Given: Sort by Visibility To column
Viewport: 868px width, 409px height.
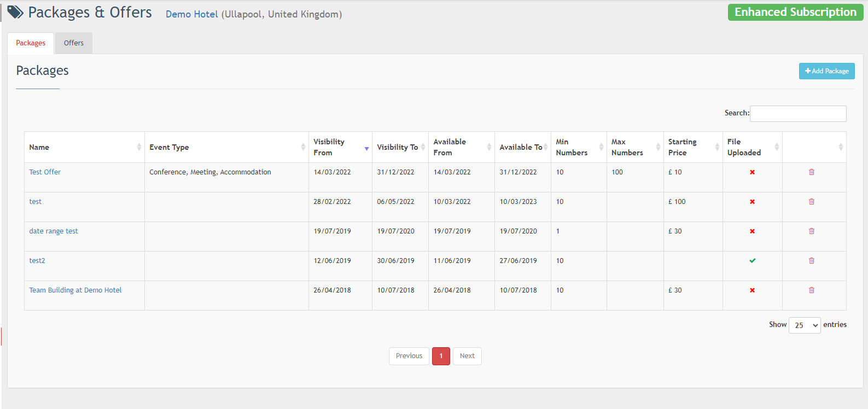Looking at the screenshot, I should click(400, 147).
